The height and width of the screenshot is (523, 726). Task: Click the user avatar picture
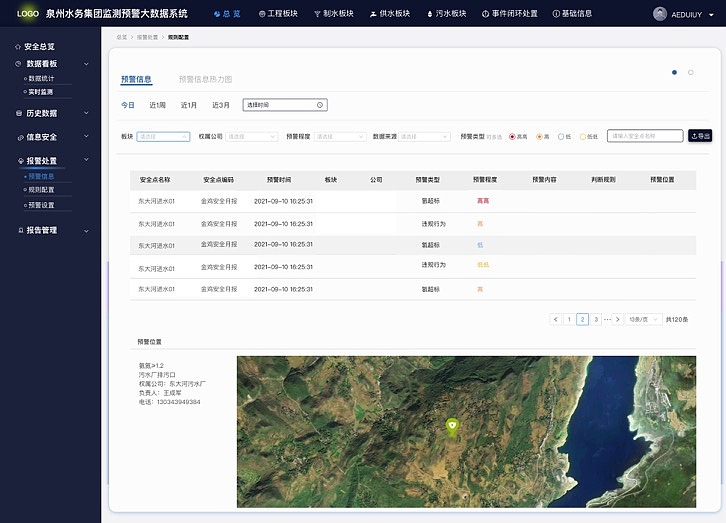[x=660, y=14]
